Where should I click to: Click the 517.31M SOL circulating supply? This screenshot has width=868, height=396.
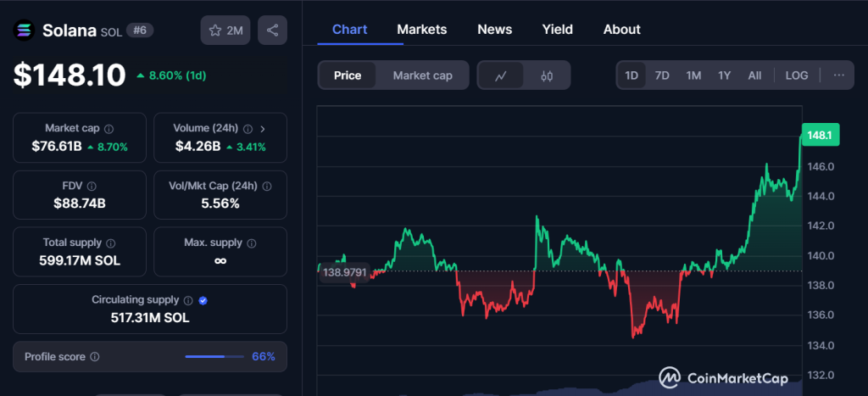150,318
